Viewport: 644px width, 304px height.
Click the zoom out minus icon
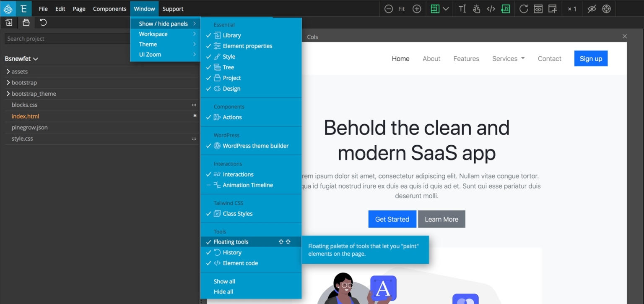(x=389, y=8)
